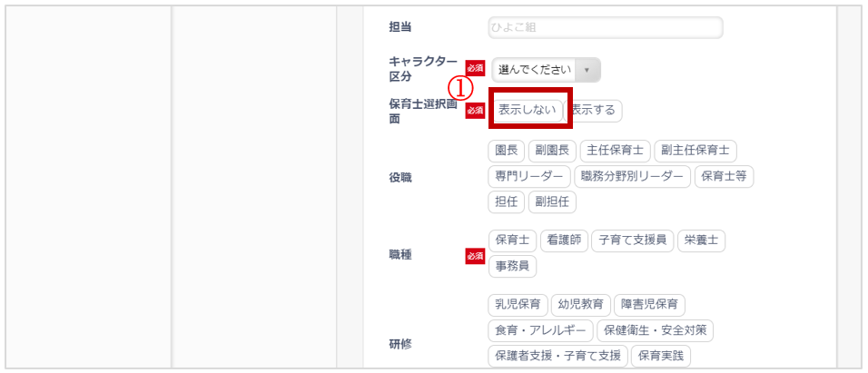Select the 乳児保育 training tag
Screen dimensions: 868x373
[x=518, y=305]
